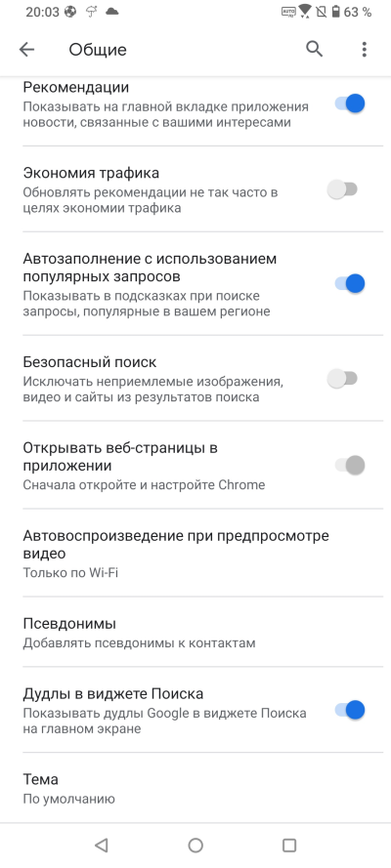391x868 pixels.
Task: Tap Безопасный поиск setting title
Action: (90, 362)
